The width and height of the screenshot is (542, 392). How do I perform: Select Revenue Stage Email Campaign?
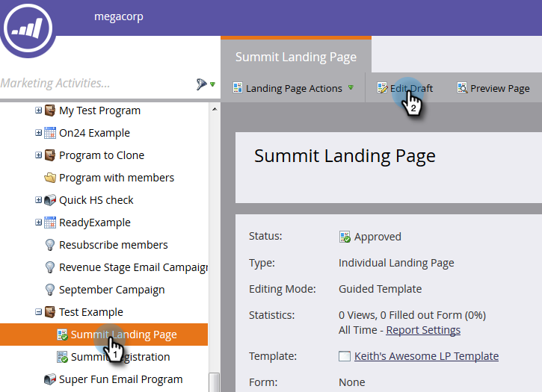click(x=133, y=267)
